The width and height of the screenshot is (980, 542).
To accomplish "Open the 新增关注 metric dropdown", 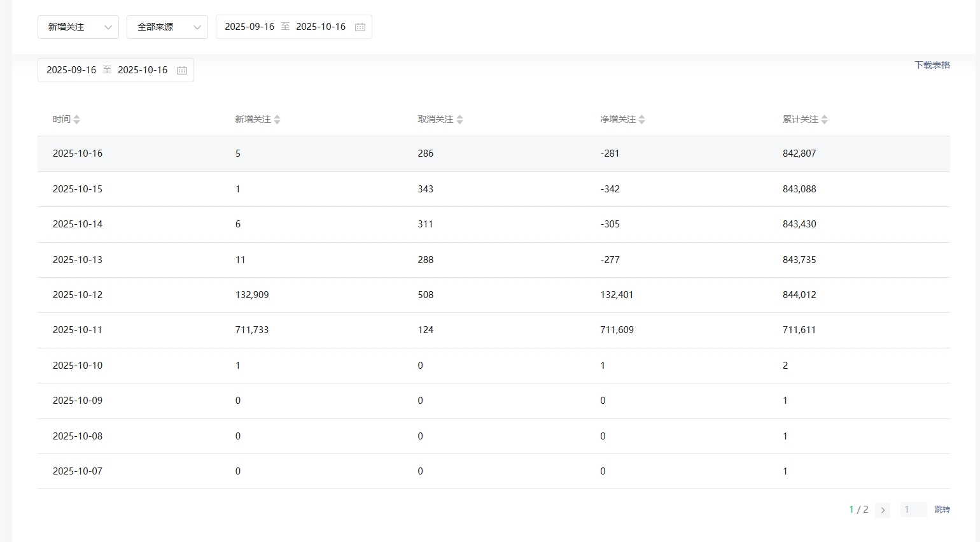I will tap(78, 27).
